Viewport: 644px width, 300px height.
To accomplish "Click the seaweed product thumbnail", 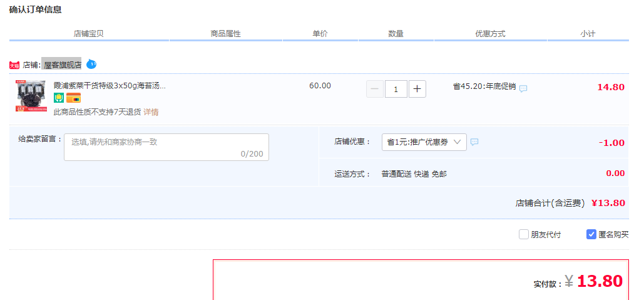I will tap(32, 96).
